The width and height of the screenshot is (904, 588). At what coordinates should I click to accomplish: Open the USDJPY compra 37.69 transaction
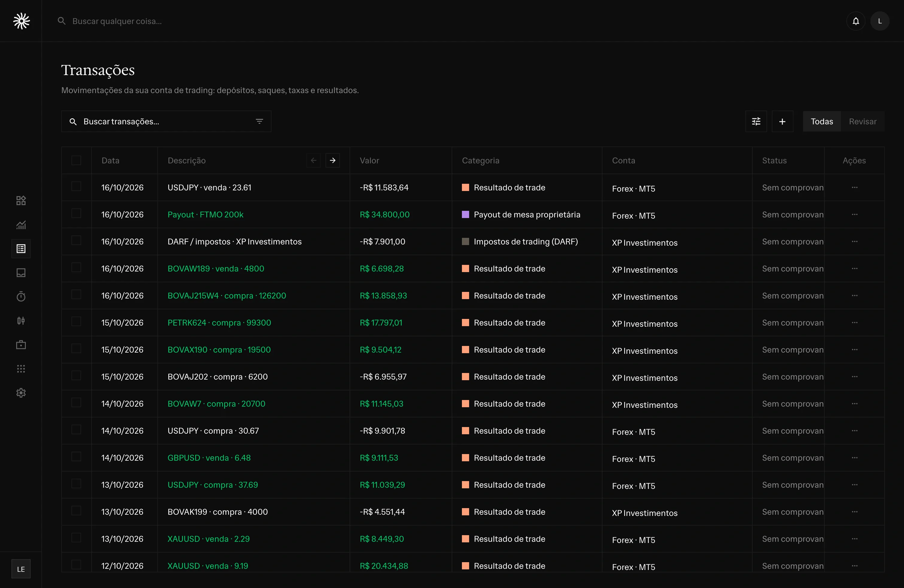pos(213,485)
